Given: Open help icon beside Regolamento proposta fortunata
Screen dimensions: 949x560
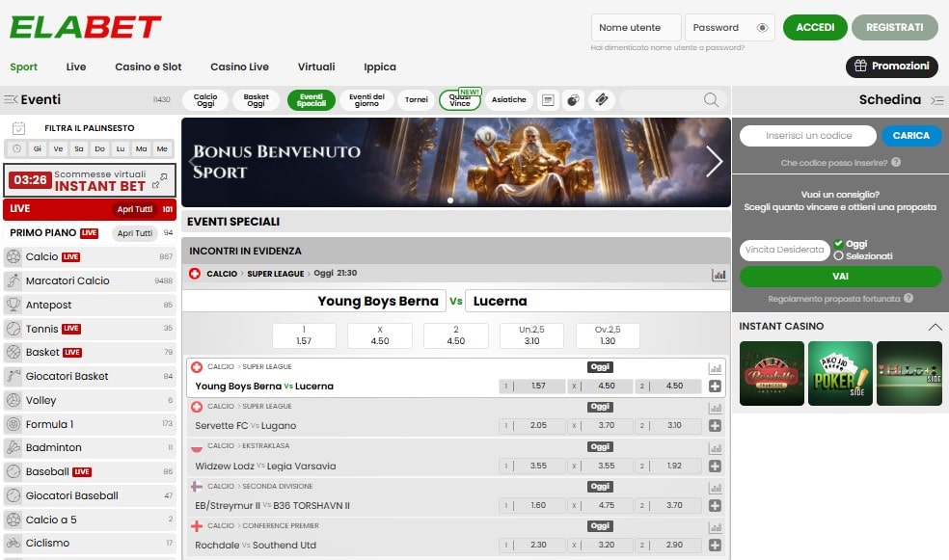Looking at the screenshot, I should pos(908,298).
